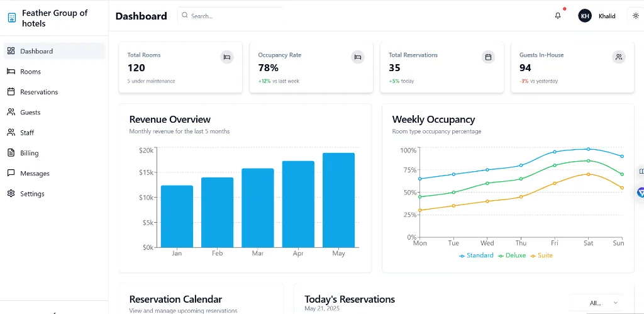Screen dimensions: 644x314
Task: Click the Guests people icon in sidebar
Action: point(11,112)
